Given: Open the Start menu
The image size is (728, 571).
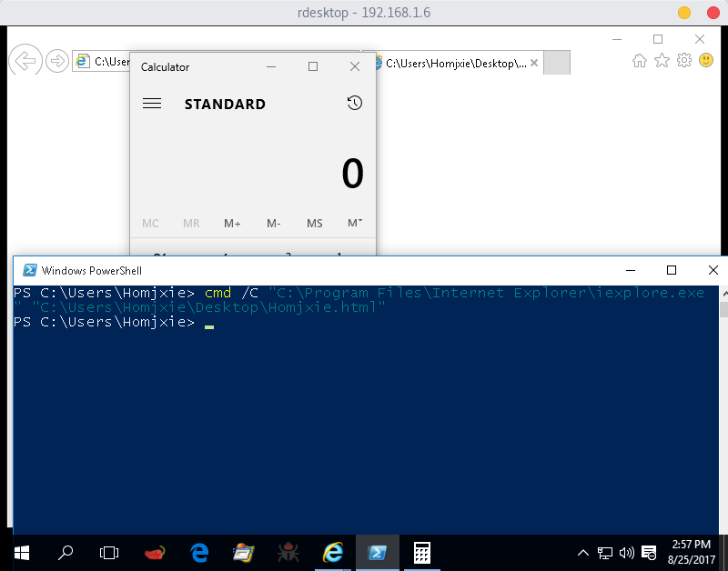Looking at the screenshot, I should [20, 552].
